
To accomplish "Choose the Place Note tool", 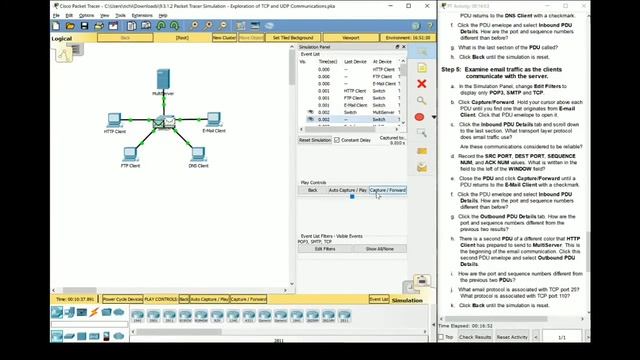I will tap(422, 68).
